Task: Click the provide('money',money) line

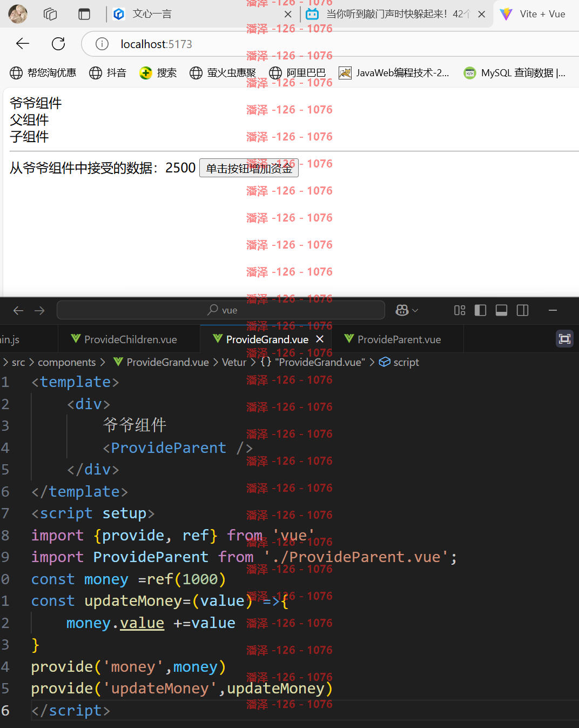Action: [128, 667]
